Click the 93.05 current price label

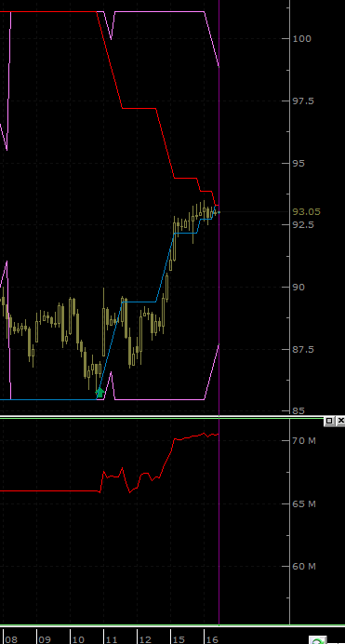(306, 212)
